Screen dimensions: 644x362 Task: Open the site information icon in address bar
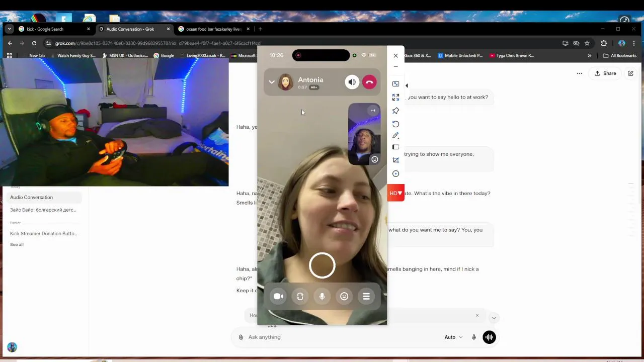point(48,43)
